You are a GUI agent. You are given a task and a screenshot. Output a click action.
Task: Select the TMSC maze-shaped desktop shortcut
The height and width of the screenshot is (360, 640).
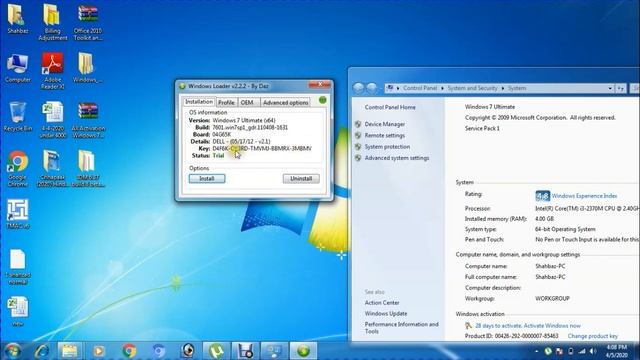[x=17, y=214]
